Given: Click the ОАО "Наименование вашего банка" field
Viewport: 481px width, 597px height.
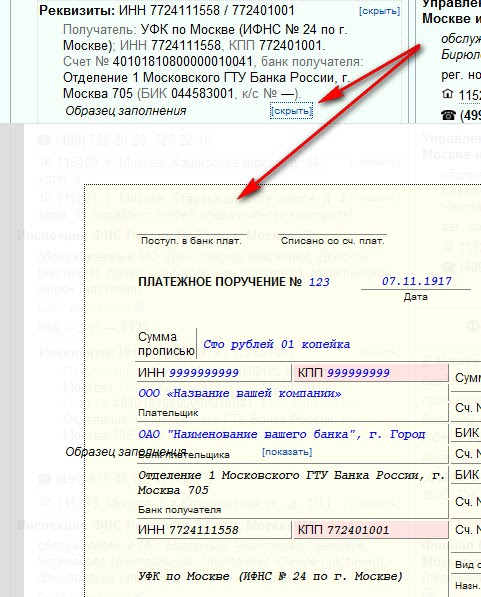Looking at the screenshot, I should coord(281,434).
